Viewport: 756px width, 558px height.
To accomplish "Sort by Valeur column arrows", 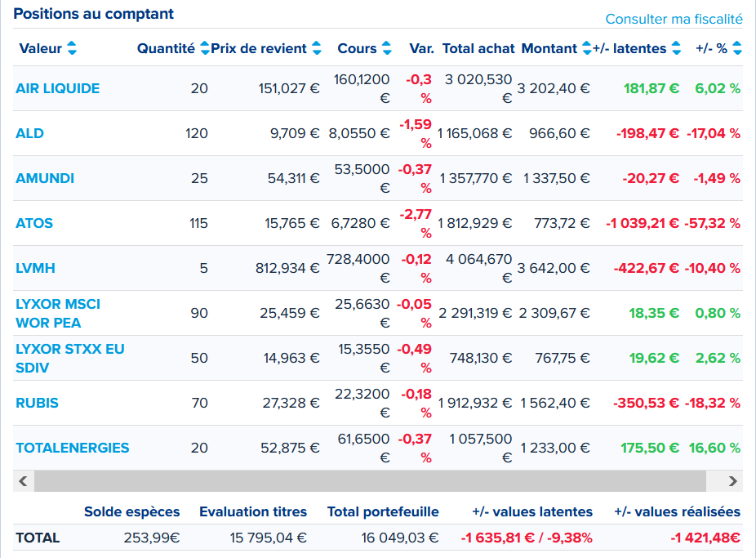I will [72, 48].
